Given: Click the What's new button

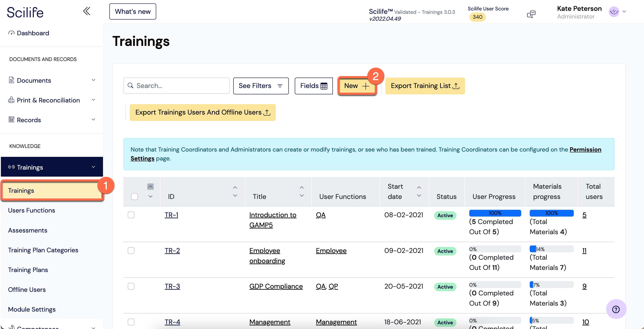Looking at the screenshot, I should point(133,11).
